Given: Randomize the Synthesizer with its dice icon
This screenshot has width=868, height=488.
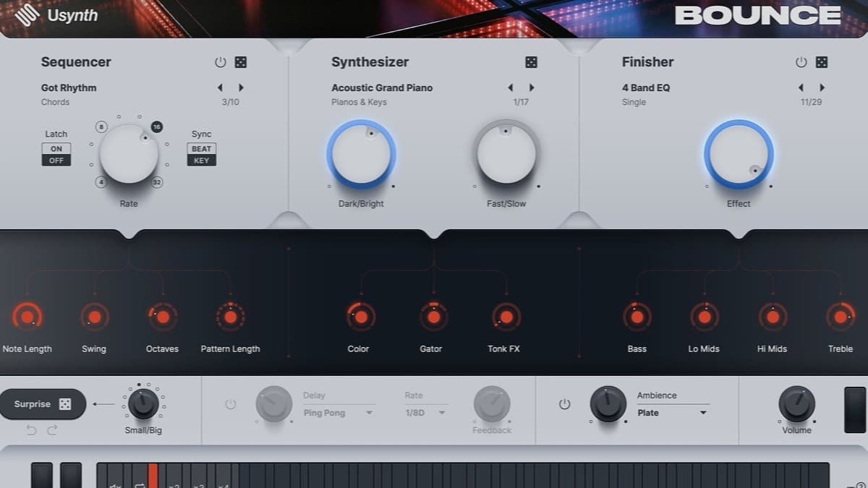Looking at the screenshot, I should (x=531, y=62).
